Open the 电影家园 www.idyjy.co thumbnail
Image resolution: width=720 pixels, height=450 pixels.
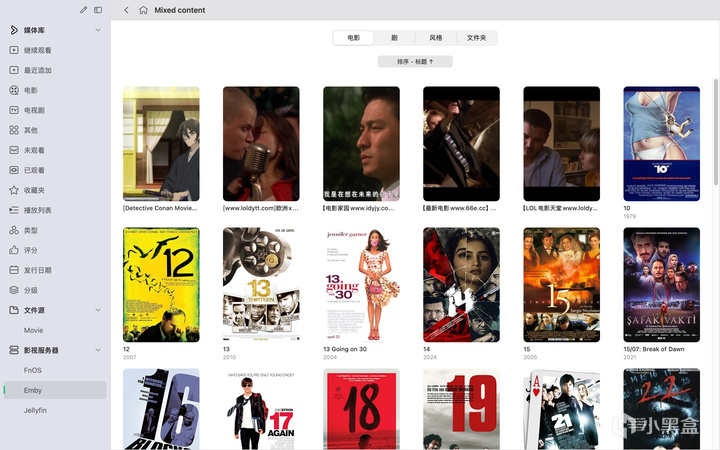361,144
